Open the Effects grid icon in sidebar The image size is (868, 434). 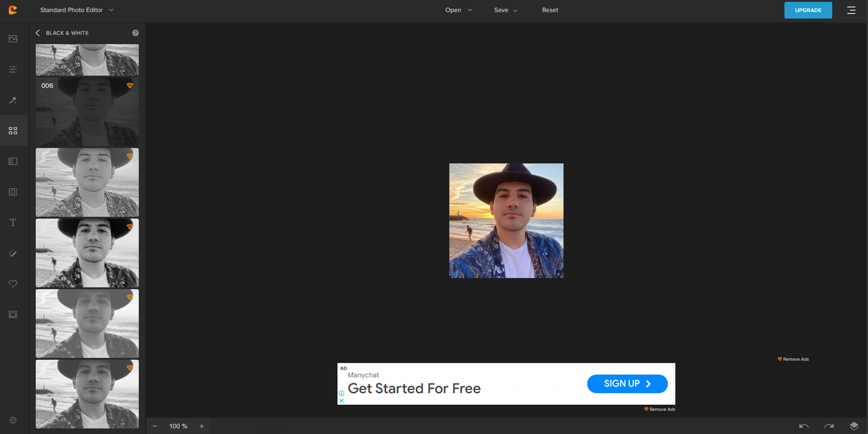[x=13, y=131]
